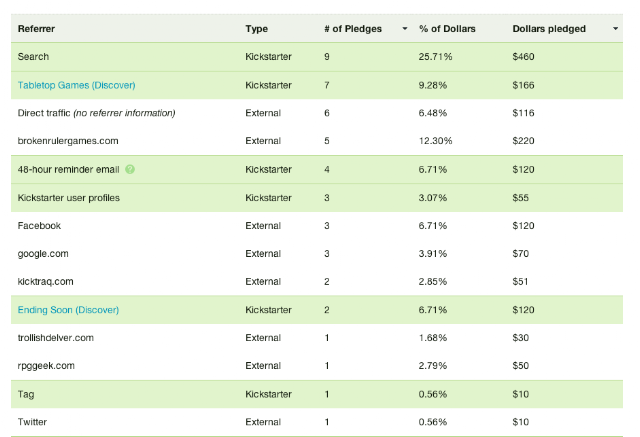
Task: Select the brokenrulergames.com referrer entry
Action: coord(68,141)
